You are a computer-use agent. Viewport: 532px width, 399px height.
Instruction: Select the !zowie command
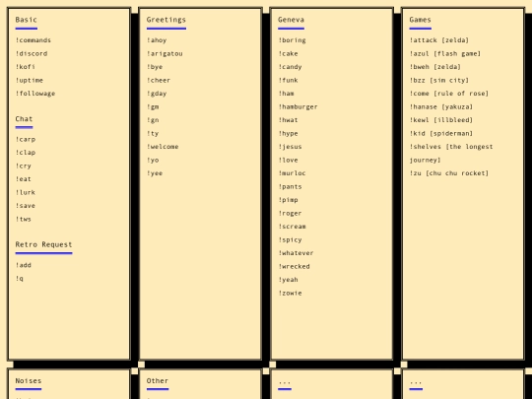point(290,294)
